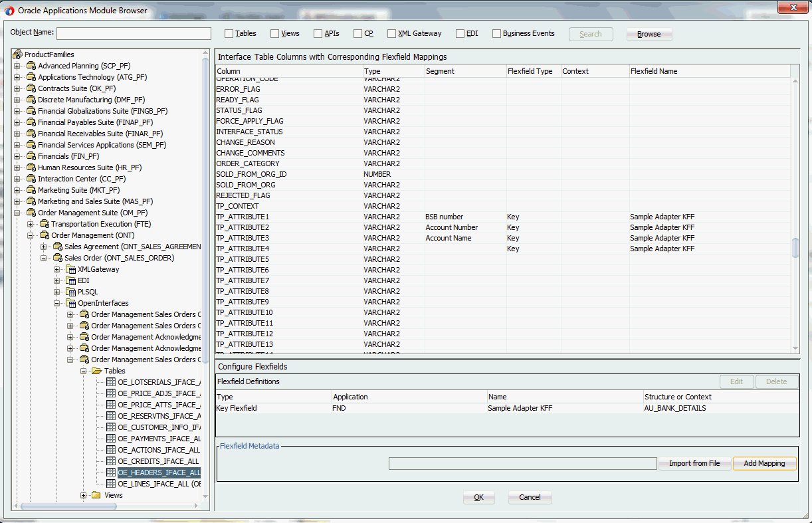The image size is (812, 523).
Task: Click the ProductFamilies root icon
Action: [18, 54]
